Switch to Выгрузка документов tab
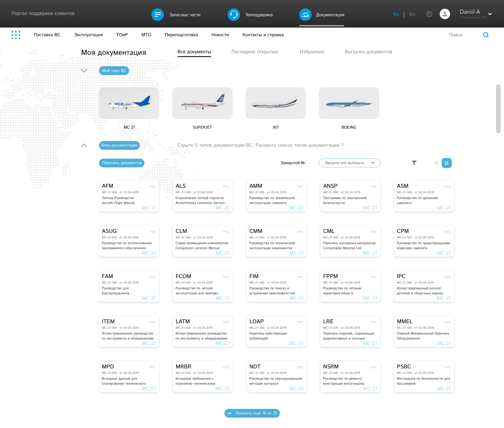504x428 pixels. click(x=368, y=52)
